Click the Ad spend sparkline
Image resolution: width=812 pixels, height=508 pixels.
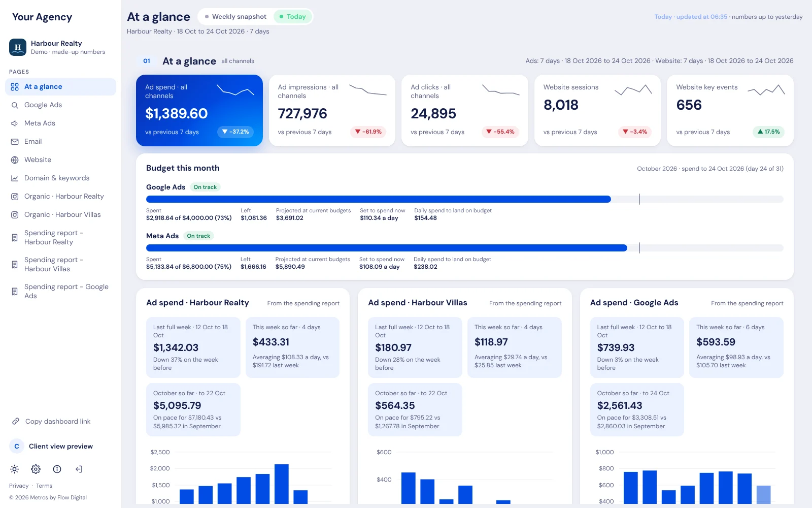tap(235, 90)
